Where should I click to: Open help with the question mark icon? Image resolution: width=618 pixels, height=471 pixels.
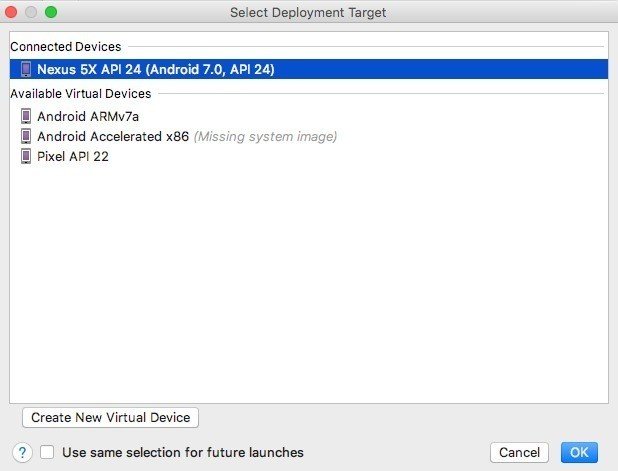coord(22,452)
